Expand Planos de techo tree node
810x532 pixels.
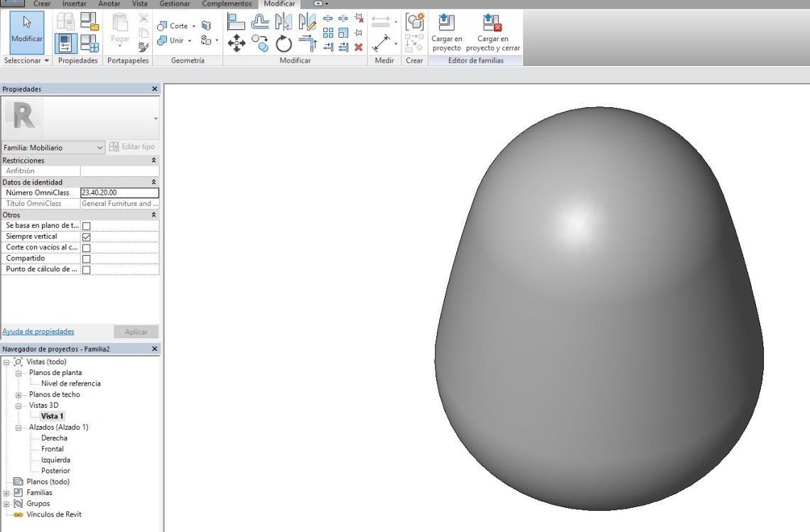point(18,395)
